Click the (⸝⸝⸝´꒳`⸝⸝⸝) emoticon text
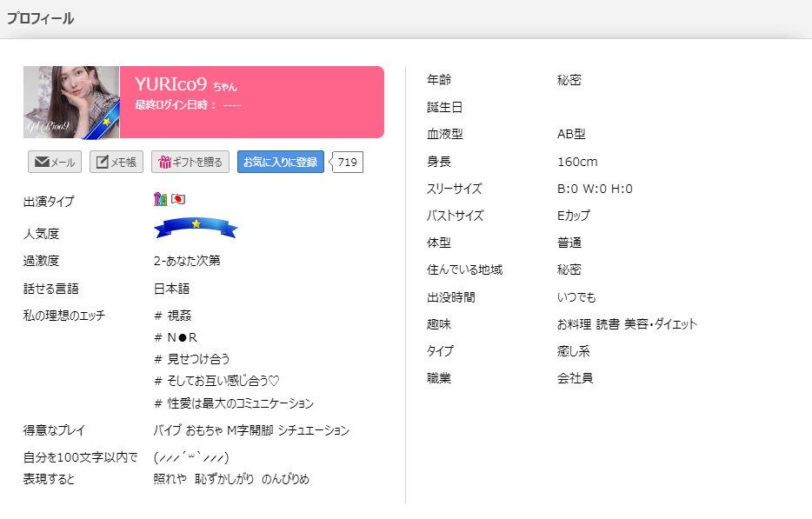The image size is (812, 519). [x=191, y=457]
